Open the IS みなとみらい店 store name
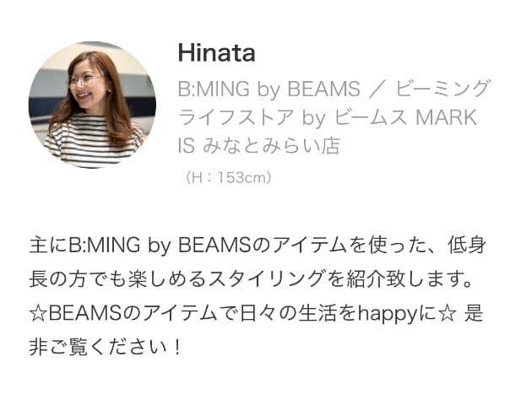 pyautogui.click(x=259, y=146)
